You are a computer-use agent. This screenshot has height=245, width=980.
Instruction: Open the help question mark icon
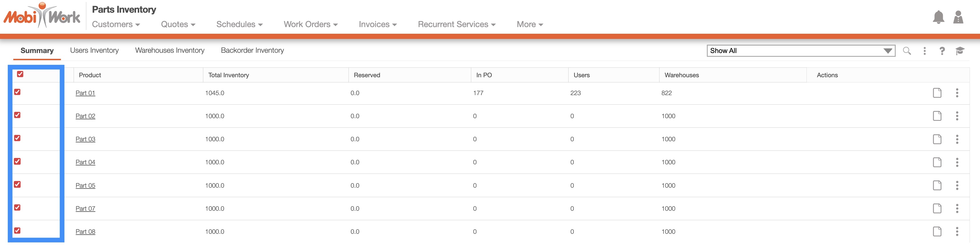point(942,51)
